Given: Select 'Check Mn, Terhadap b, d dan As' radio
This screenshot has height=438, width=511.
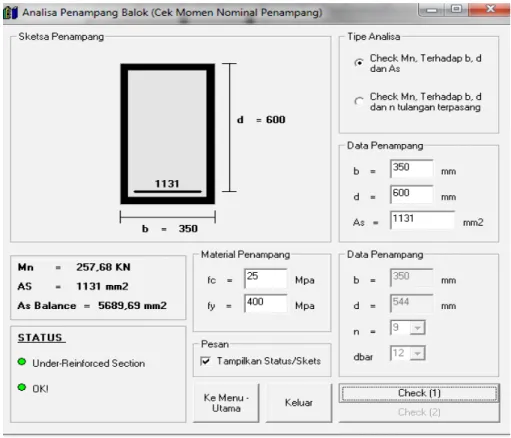Looking at the screenshot, I should (359, 63).
